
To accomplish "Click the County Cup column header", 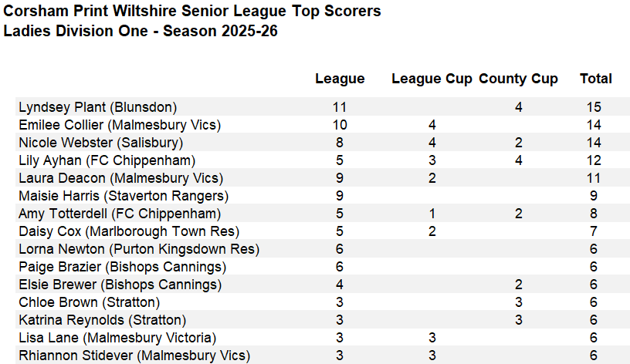I will (518, 79).
